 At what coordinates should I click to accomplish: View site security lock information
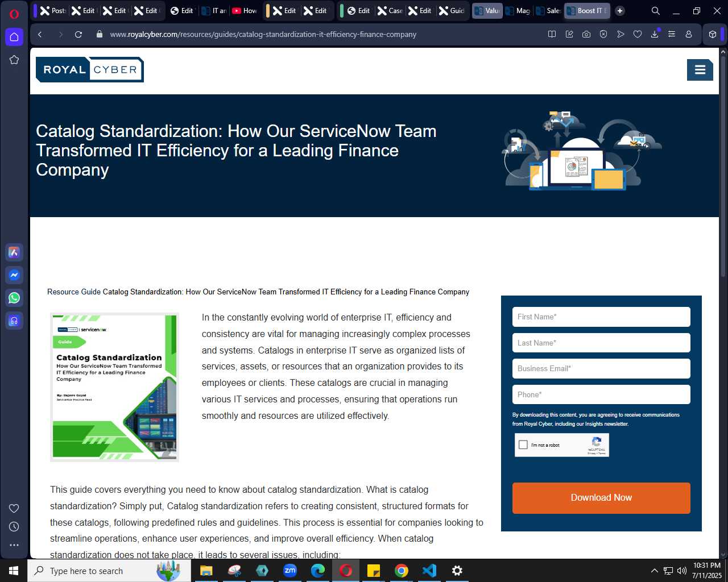(x=100, y=34)
